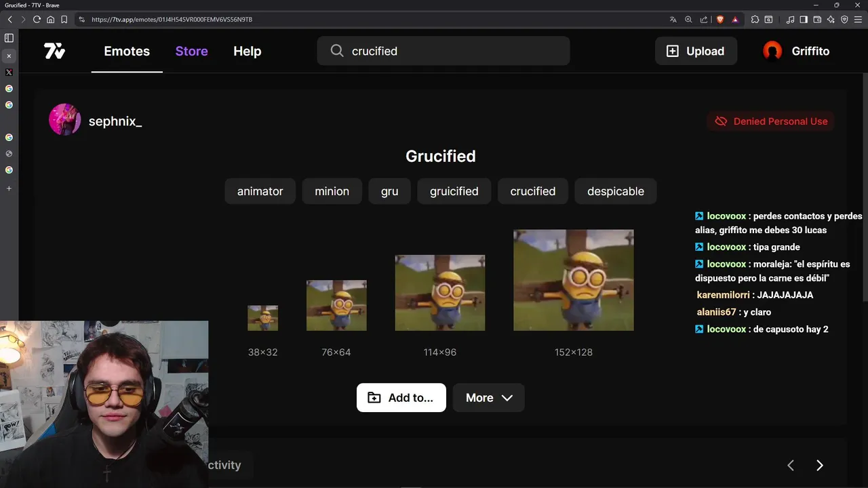This screenshot has width=868, height=488.
Task: Go back with the browser back arrow
Action: (x=9, y=20)
